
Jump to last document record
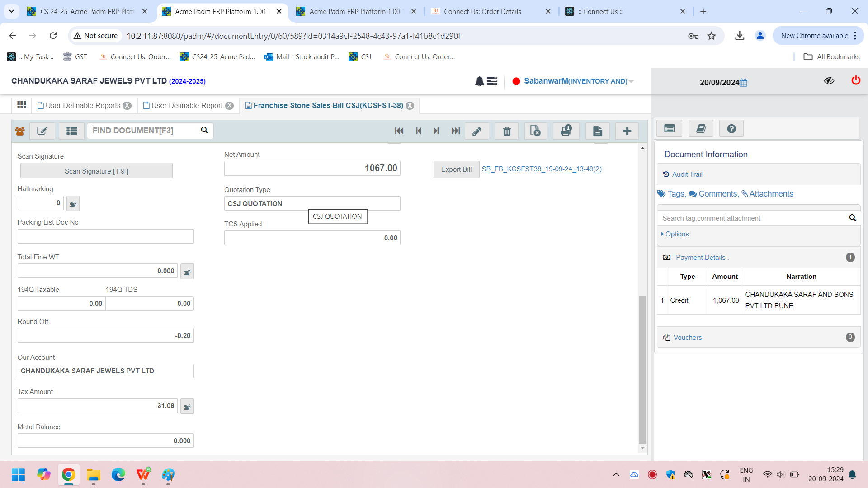[456, 131]
